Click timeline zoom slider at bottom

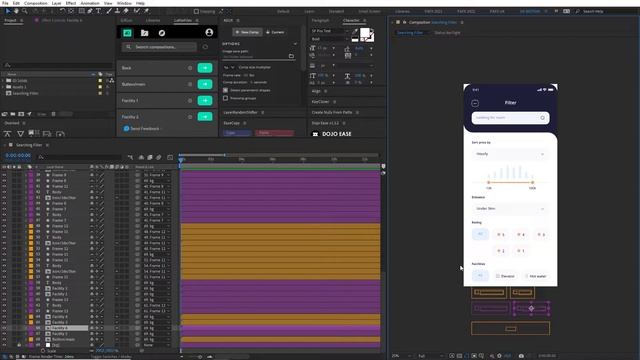point(200,356)
